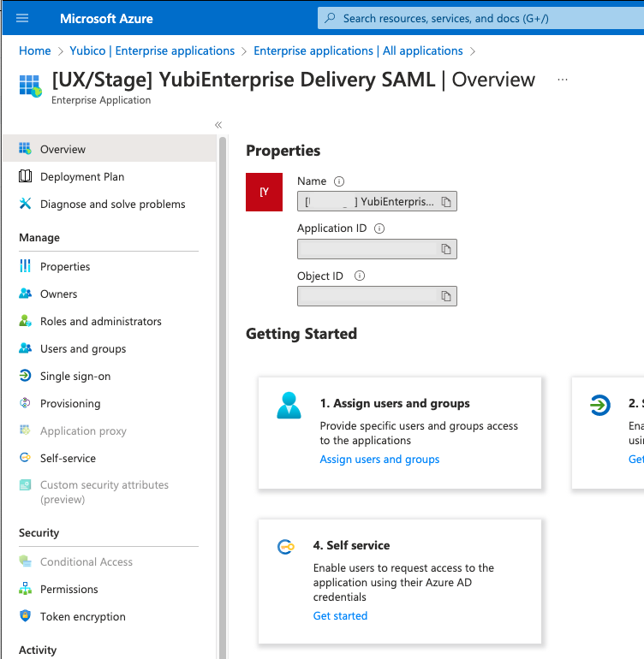Click the Assign users and groups person icon
The height and width of the screenshot is (659, 644).
(x=289, y=405)
